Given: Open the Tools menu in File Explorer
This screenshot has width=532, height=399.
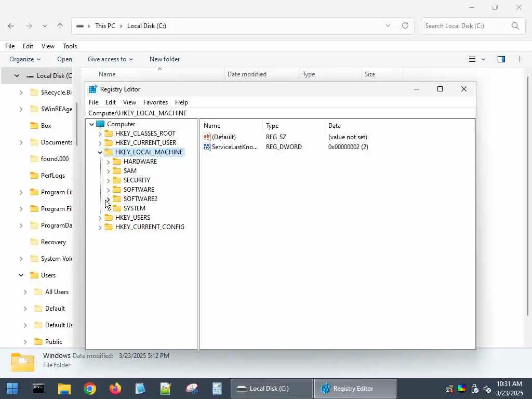Looking at the screenshot, I should point(70,46).
